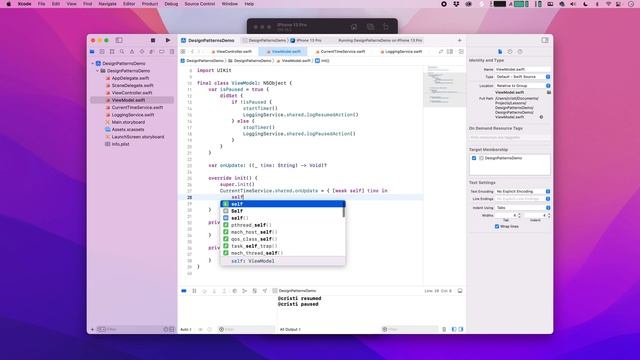Open the Editor menu in the menu bar
Viewport: 640px width, 360px height.
coord(129,4)
